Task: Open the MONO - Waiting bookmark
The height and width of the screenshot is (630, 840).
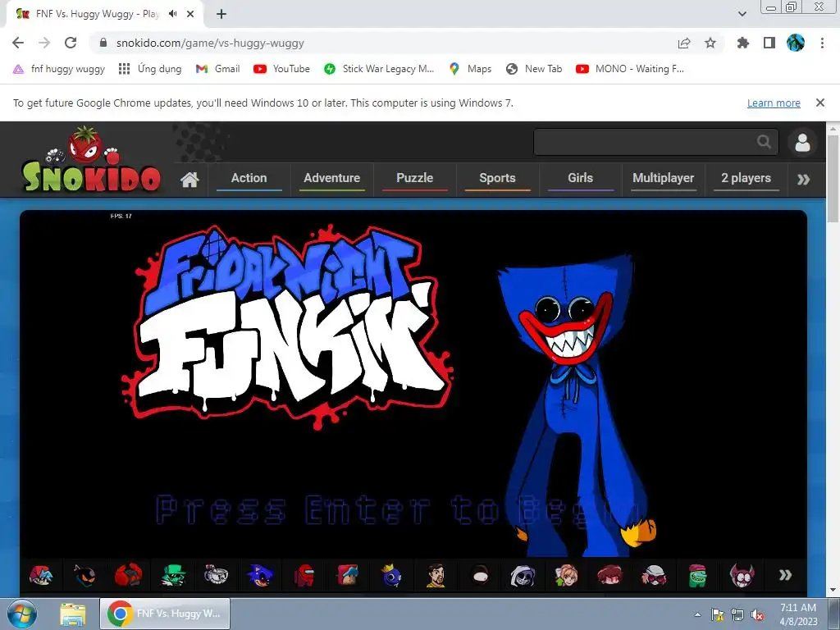Action: (630, 69)
